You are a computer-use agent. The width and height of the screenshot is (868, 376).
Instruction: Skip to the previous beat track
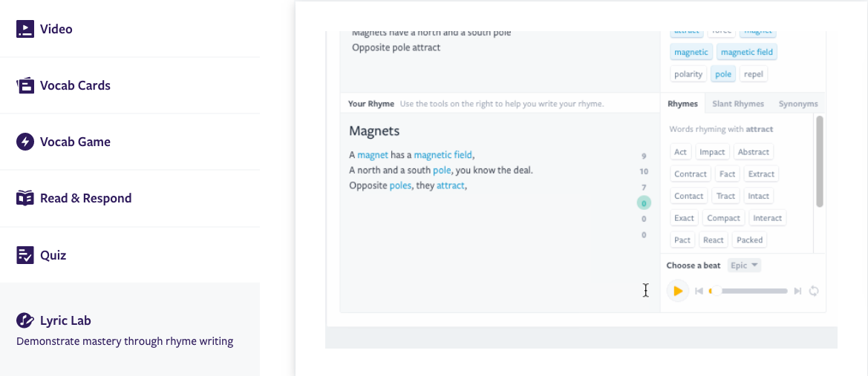coord(699,291)
